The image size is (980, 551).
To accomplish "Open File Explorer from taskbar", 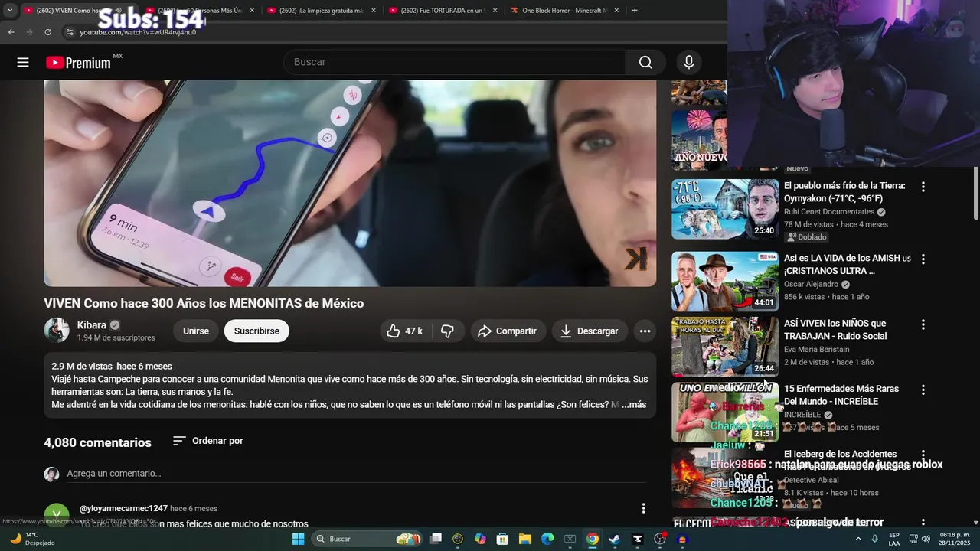I will click(x=525, y=539).
